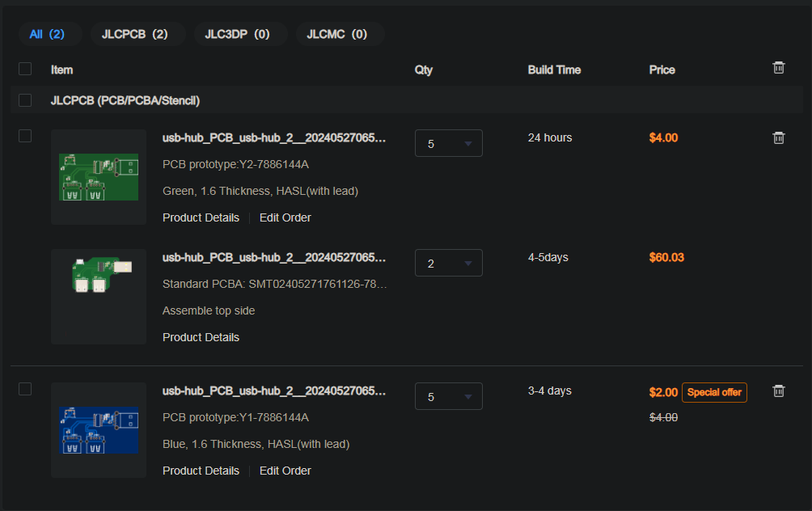This screenshot has height=511, width=812.
Task: Click PCB prototype:Y2-7886144A text
Action: click(x=235, y=165)
